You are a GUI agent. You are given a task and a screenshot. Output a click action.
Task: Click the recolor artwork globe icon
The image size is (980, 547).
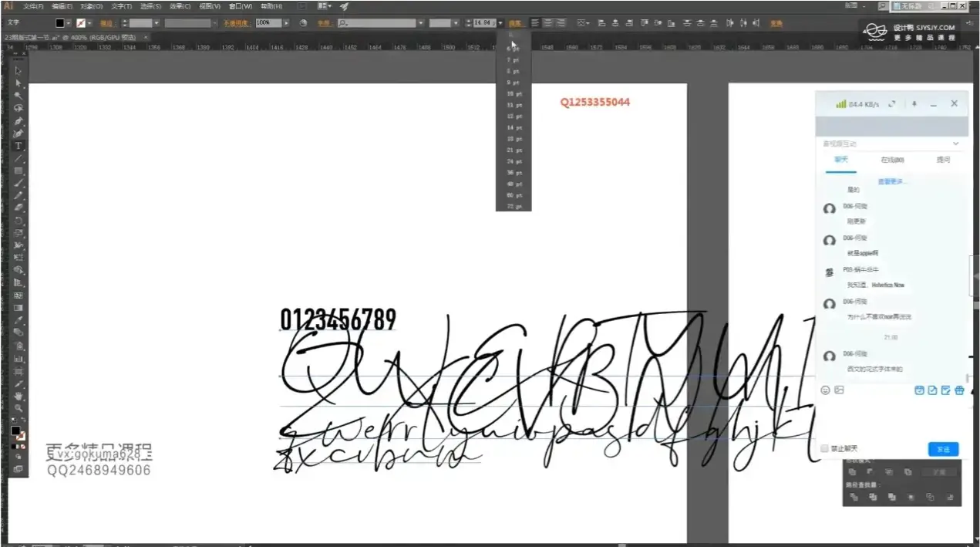[303, 23]
